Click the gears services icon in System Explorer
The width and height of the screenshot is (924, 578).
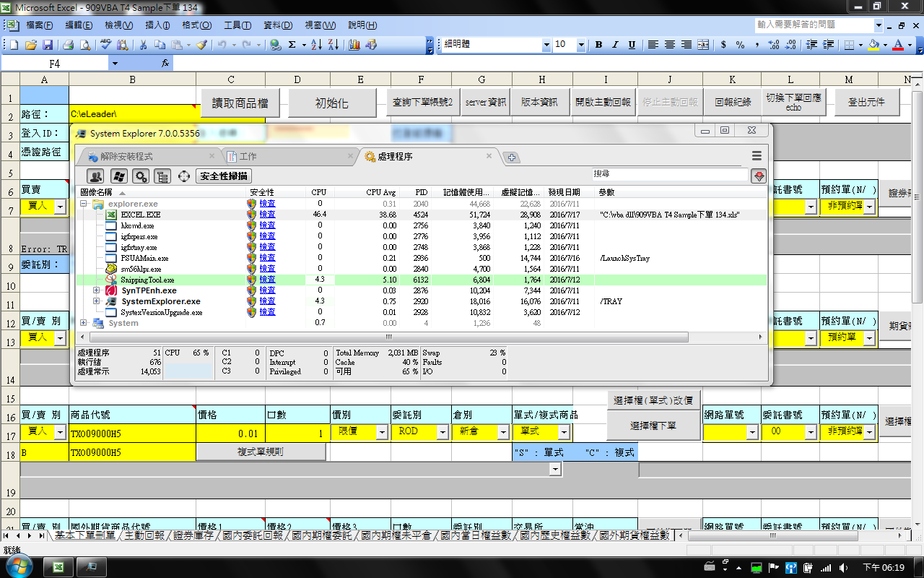pos(141,176)
